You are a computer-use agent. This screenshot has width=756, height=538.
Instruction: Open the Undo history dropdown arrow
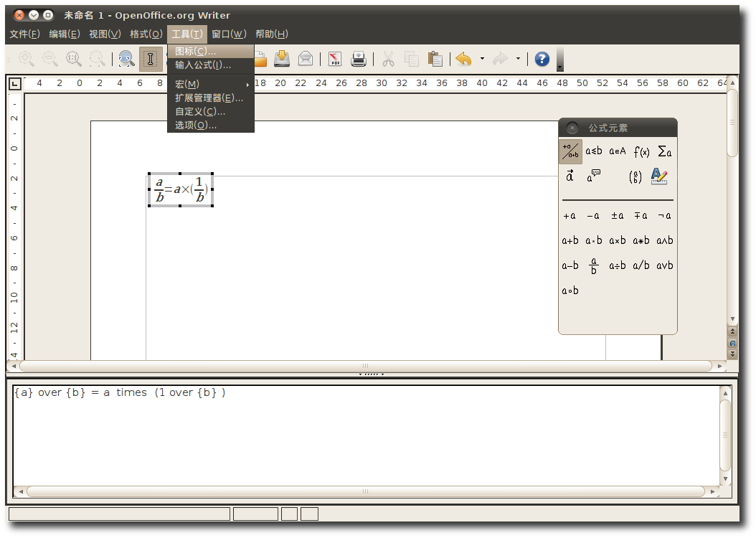pyautogui.click(x=482, y=59)
